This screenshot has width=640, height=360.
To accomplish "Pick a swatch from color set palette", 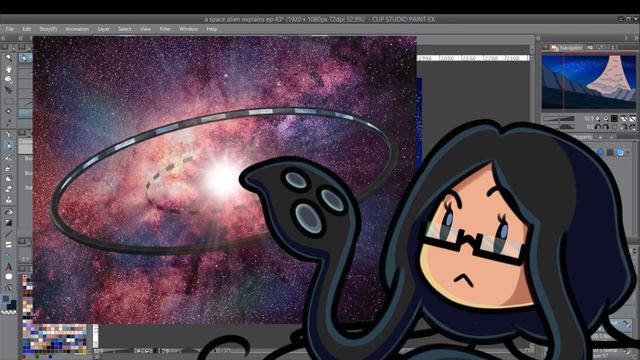I will [x=54, y=338].
